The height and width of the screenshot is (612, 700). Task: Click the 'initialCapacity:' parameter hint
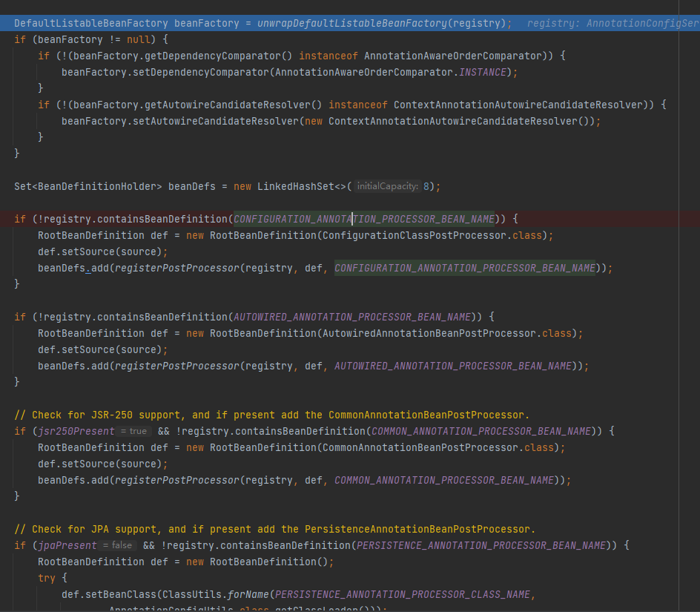[388, 186]
